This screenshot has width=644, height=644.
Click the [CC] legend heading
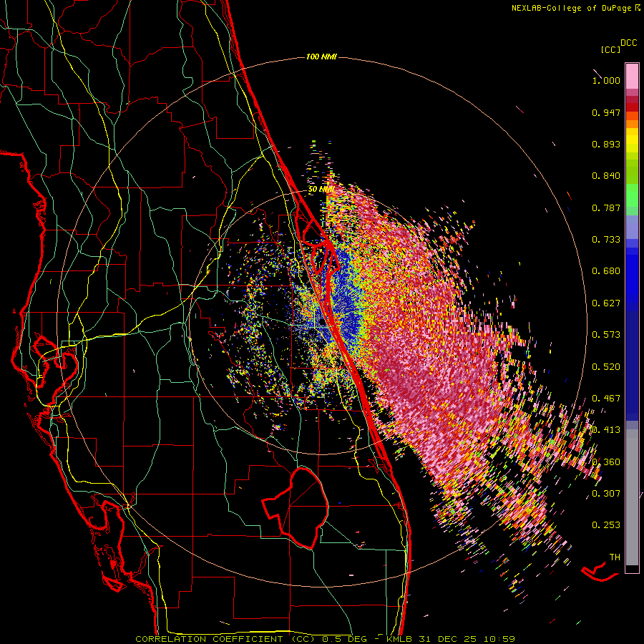coord(610,49)
